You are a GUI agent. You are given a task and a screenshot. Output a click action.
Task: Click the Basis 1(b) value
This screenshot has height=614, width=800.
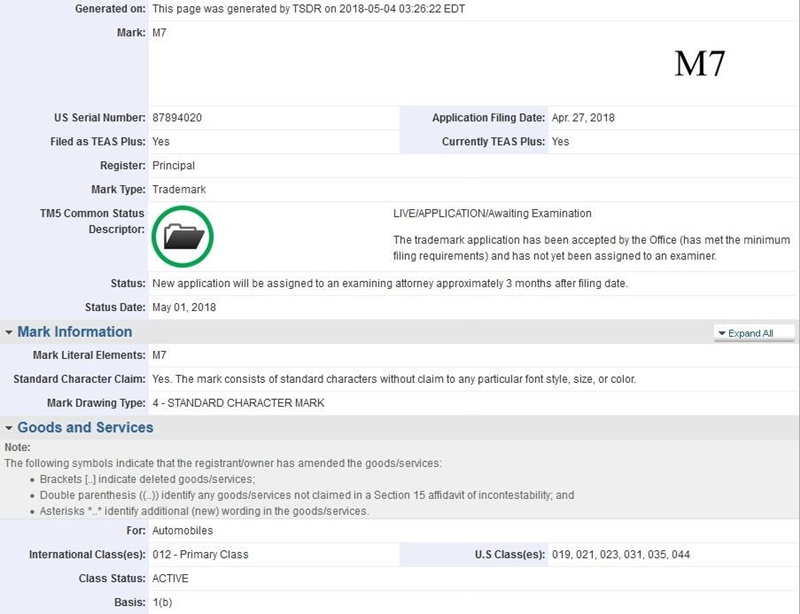[x=162, y=602]
